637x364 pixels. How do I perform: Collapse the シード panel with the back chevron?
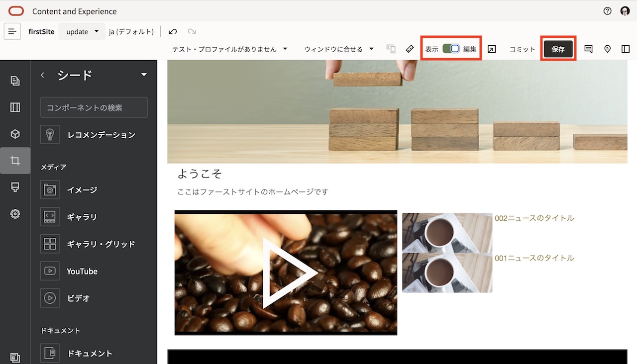coord(42,75)
